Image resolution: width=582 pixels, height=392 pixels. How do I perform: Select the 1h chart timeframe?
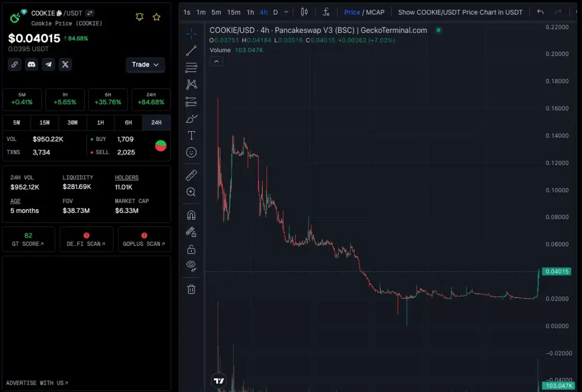[x=250, y=11]
